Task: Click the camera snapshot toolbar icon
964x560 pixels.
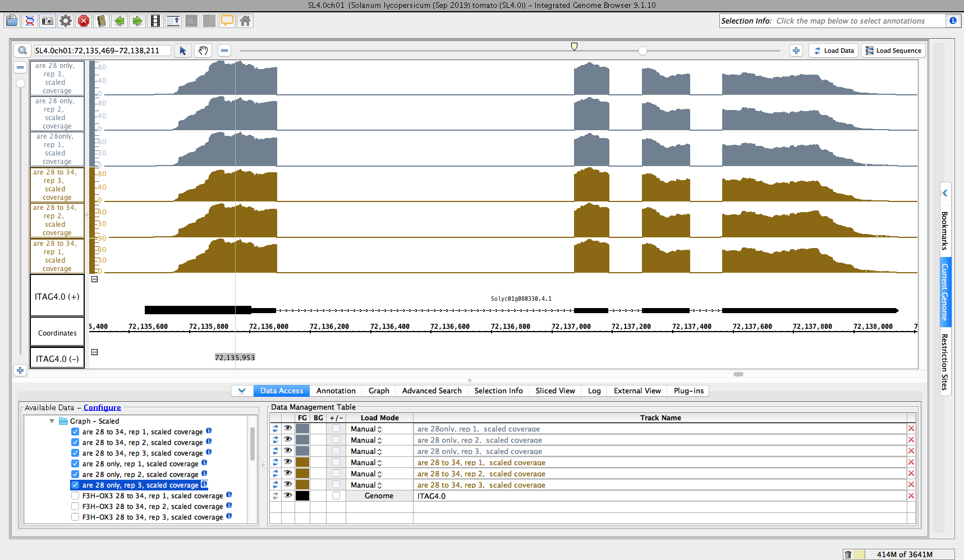Action: pyautogui.click(x=48, y=21)
